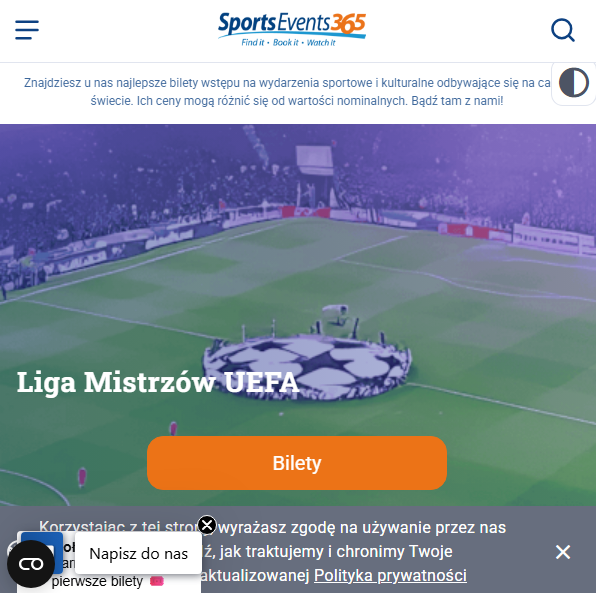The image size is (596, 593).
Task: Go to homepage via SportsEvents365 logo
Action: pos(292,30)
